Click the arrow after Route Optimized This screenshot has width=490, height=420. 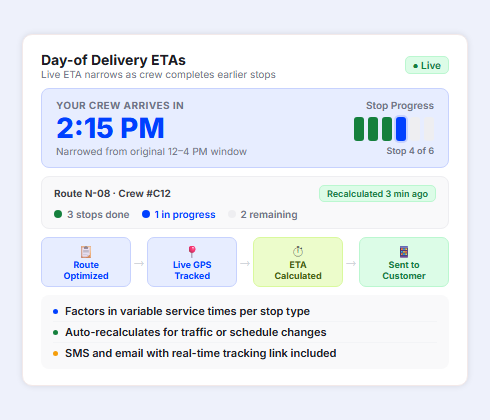[139, 263]
